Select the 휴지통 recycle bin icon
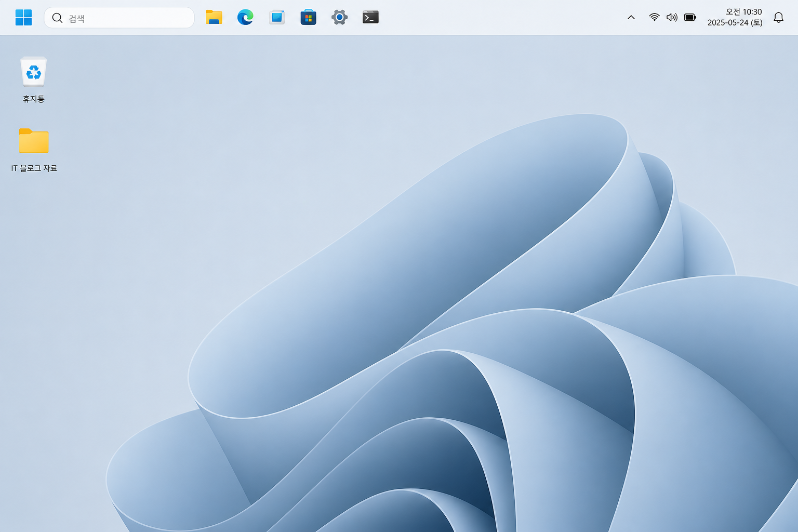 [x=34, y=72]
